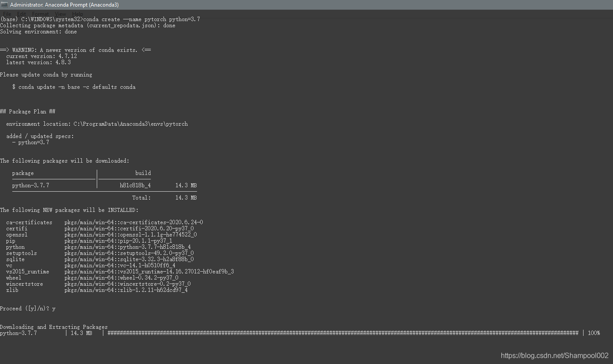The height and width of the screenshot is (364, 613).
Task: Click 'Please update conda by running' text
Action: point(46,75)
